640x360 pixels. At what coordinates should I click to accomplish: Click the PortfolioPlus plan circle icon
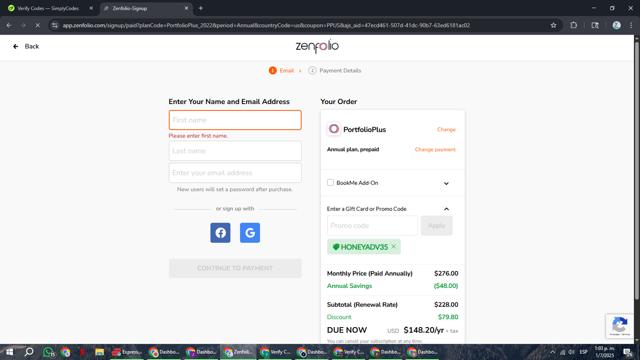pyautogui.click(x=333, y=129)
